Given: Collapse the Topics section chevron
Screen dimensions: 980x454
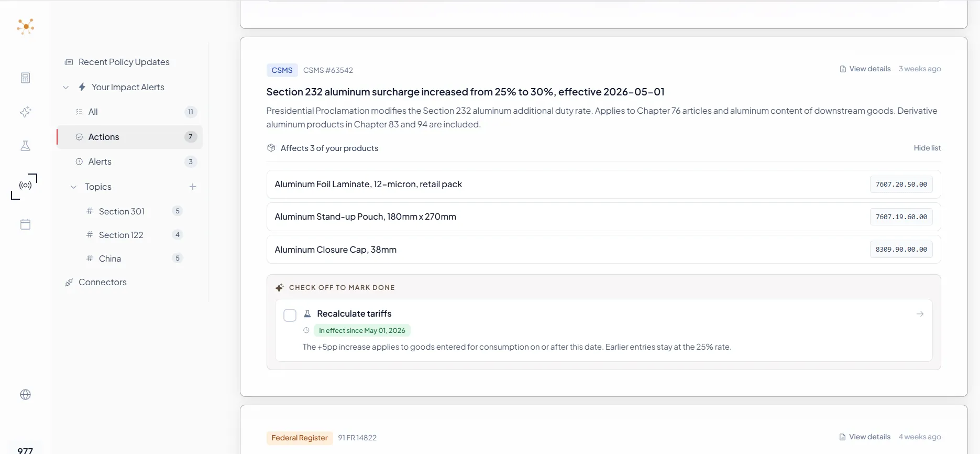Looking at the screenshot, I should (73, 187).
